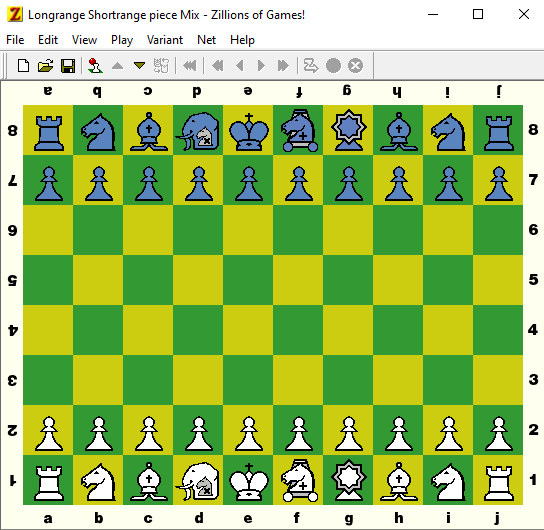This screenshot has height=530, width=544.
Task: Select the blue star piece on g8
Action: pyautogui.click(x=348, y=130)
